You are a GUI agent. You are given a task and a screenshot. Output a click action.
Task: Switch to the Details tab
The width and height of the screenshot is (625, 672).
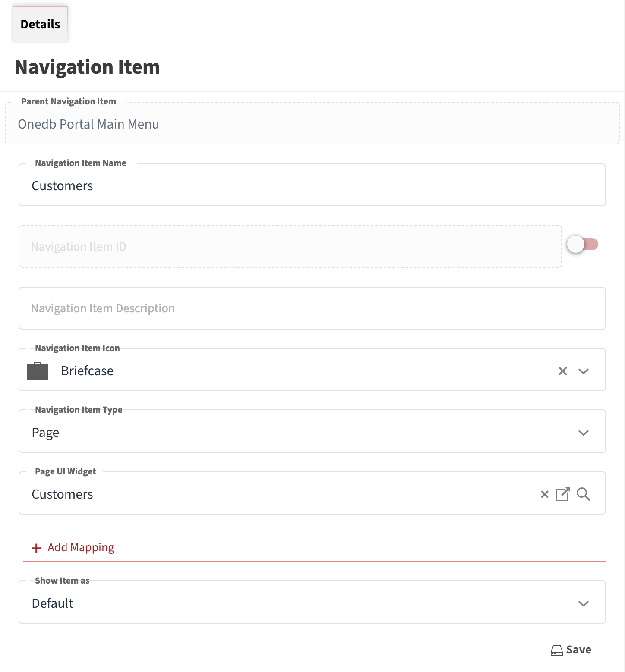click(x=40, y=24)
